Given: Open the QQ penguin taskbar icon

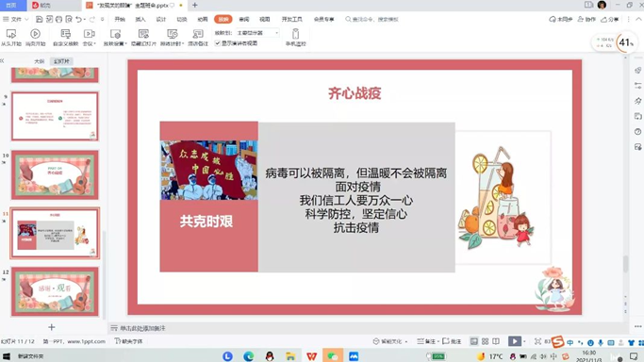Looking at the screenshot, I should [x=270, y=355].
